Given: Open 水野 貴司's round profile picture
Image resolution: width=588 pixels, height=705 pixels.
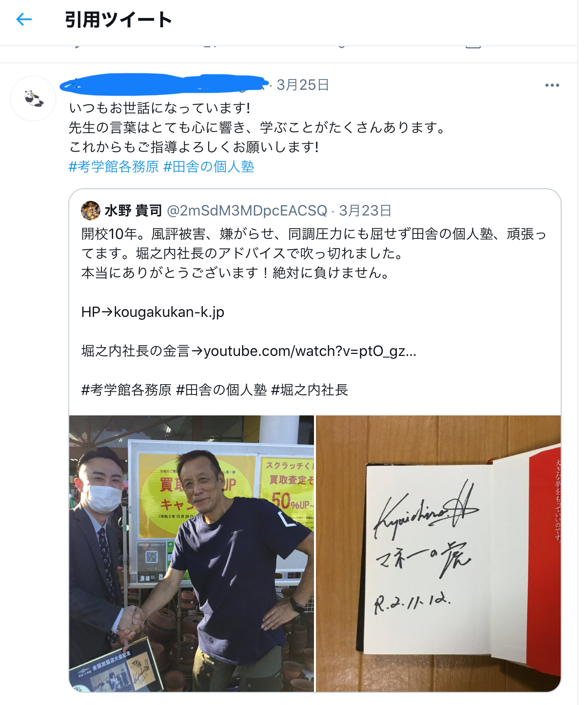Looking at the screenshot, I should pyautogui.click(x=90, y=211).
